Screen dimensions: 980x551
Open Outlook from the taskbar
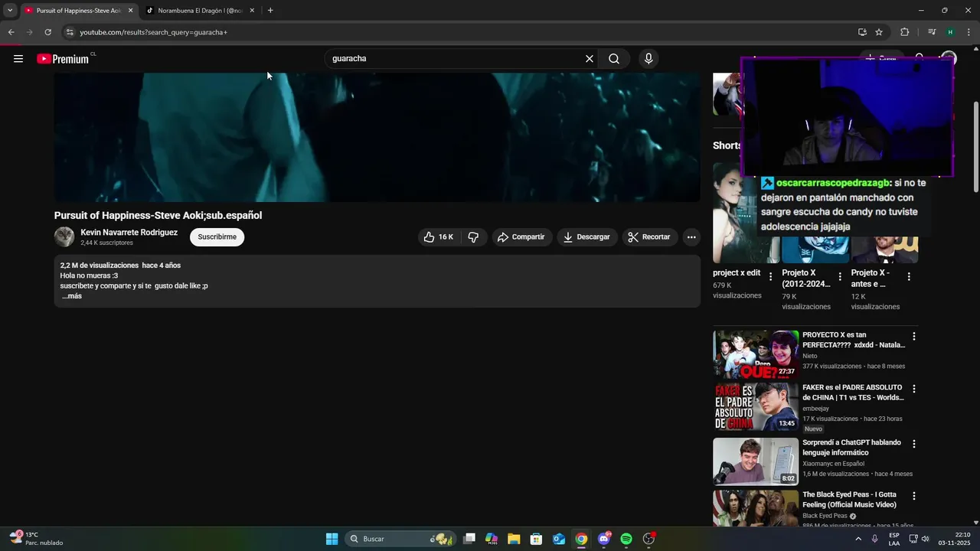click(x=559, y=539)
